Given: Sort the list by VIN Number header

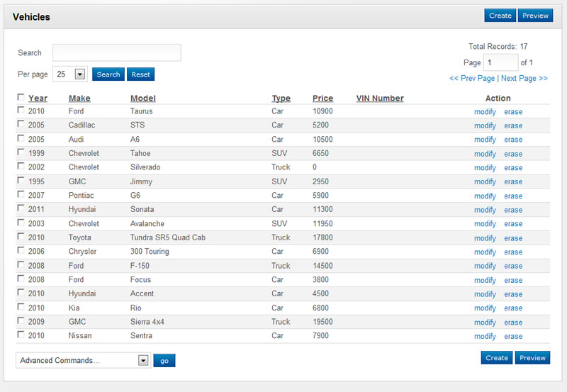Looking at the screenshot, I should pyautogui.click(x=380, y=99).
